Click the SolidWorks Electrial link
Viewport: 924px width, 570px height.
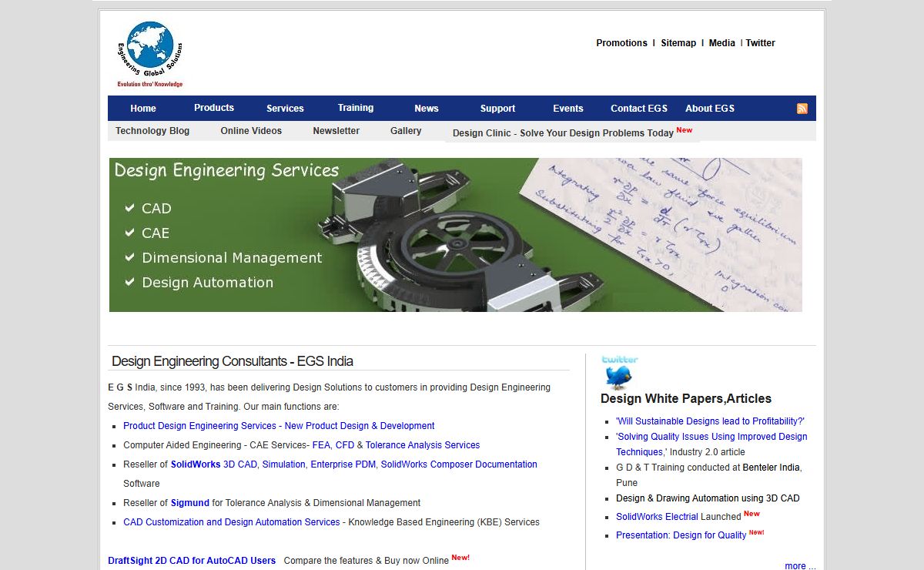(x=657, y=517)
